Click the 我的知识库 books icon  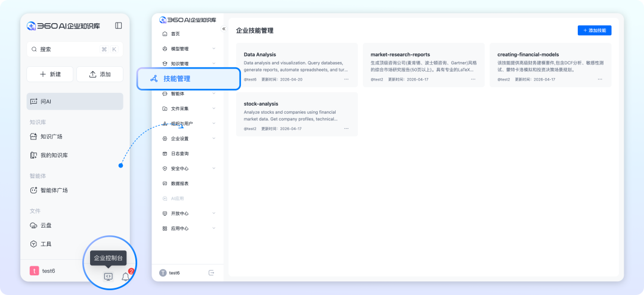point(33,155)
